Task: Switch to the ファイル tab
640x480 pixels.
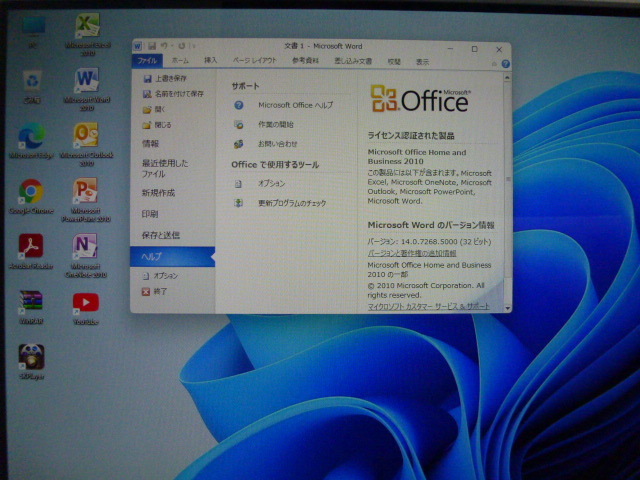Action: tap(147, 61)
